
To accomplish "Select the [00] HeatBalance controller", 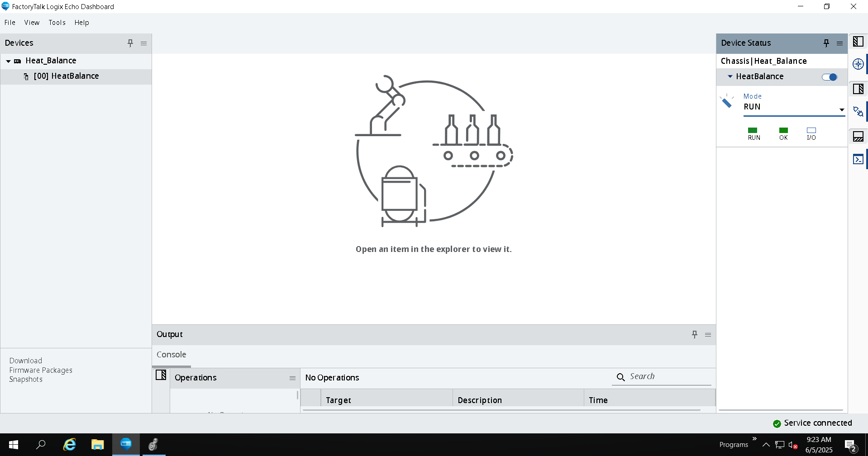I will click(76, 76).
